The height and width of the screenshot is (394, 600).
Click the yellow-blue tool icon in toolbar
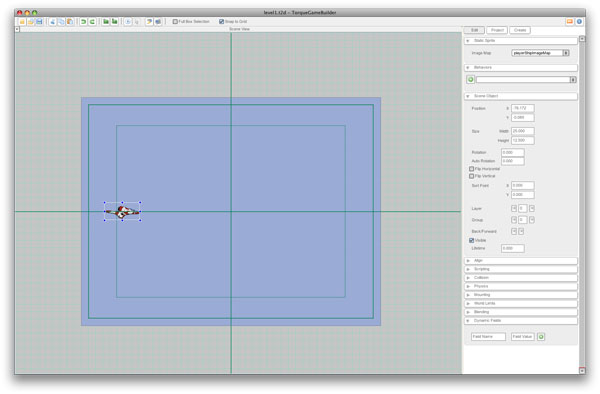point(149,21)
